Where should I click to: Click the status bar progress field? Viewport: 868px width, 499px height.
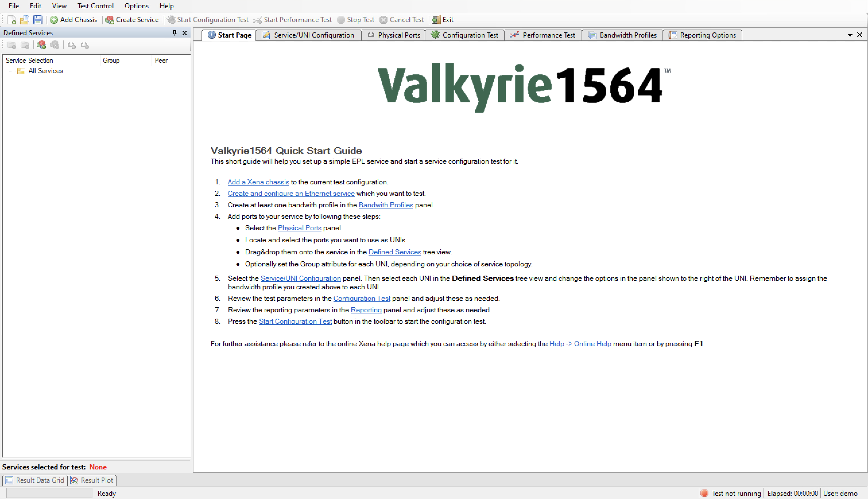coord(49,493)
